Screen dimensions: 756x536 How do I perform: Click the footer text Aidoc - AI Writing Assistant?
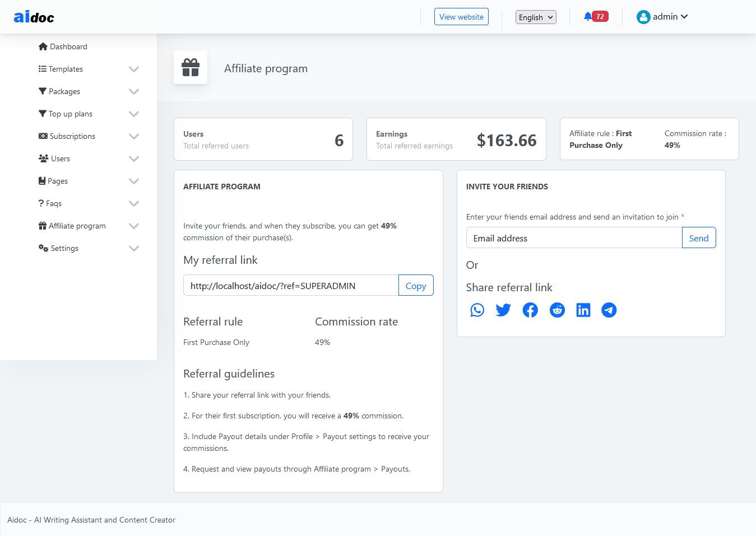pyautogui.click(x=91, y=520)
